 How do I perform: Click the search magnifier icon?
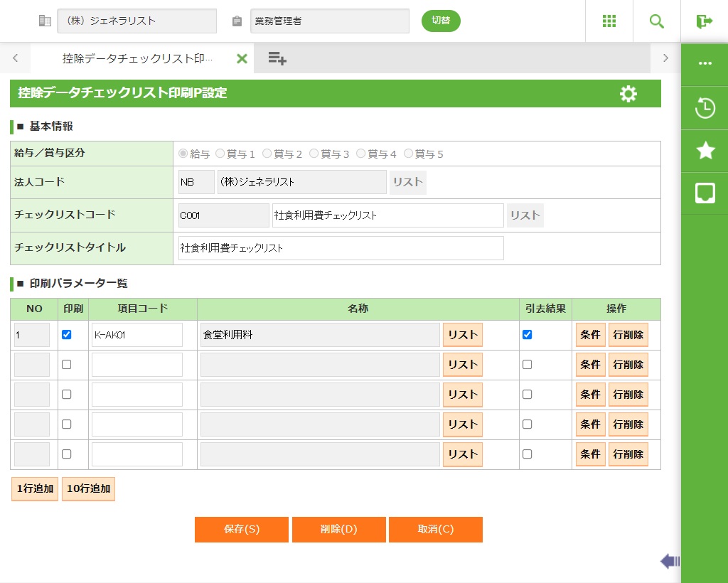click(656, 21)
